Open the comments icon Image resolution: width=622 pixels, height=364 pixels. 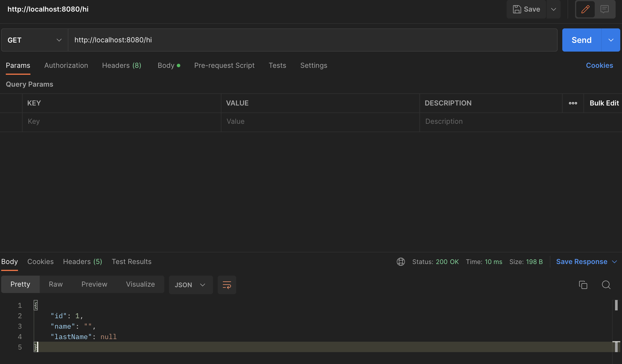[x=604, y=9]
